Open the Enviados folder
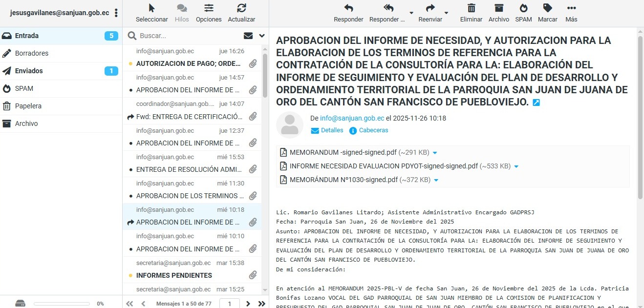 (29, 71)
